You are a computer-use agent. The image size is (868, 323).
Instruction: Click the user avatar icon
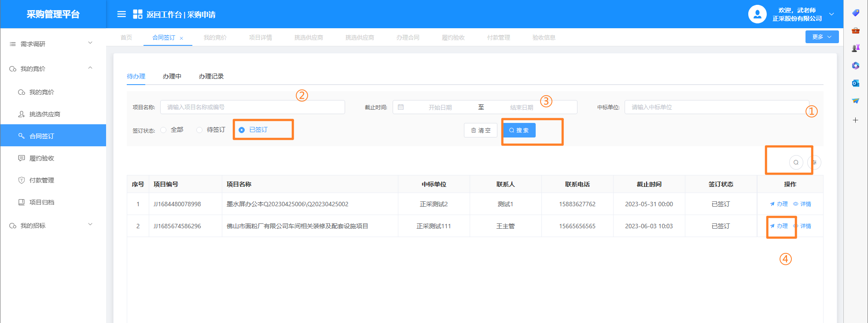coord(757,14)
